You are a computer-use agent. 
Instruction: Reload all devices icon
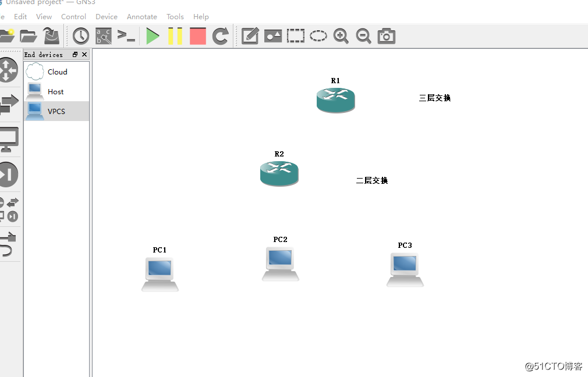point(221,36)
